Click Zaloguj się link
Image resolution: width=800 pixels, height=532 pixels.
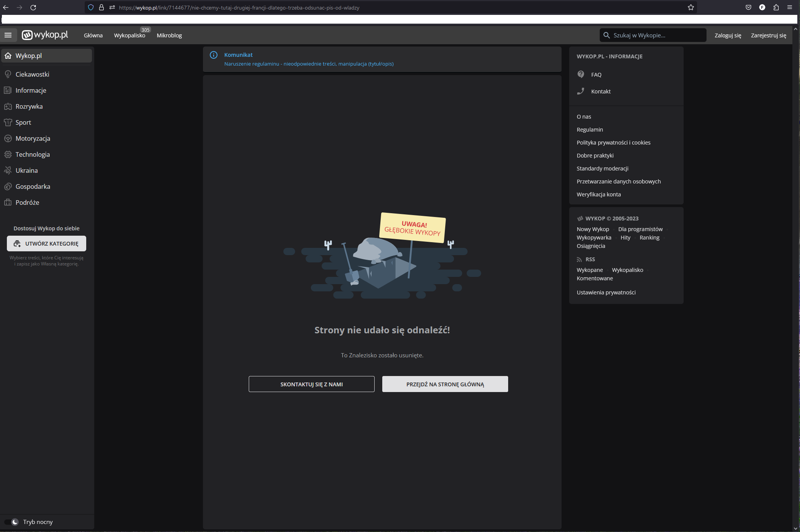tap(728, 35)
